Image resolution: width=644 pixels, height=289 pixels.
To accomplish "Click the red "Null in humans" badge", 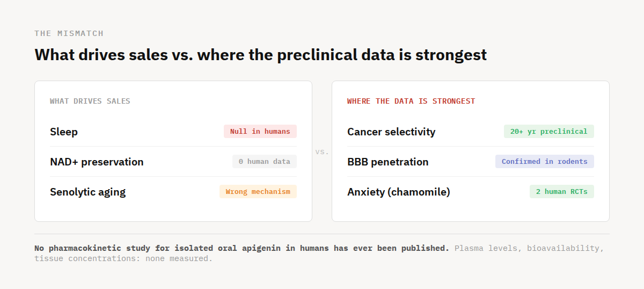I will coord(260,132).
